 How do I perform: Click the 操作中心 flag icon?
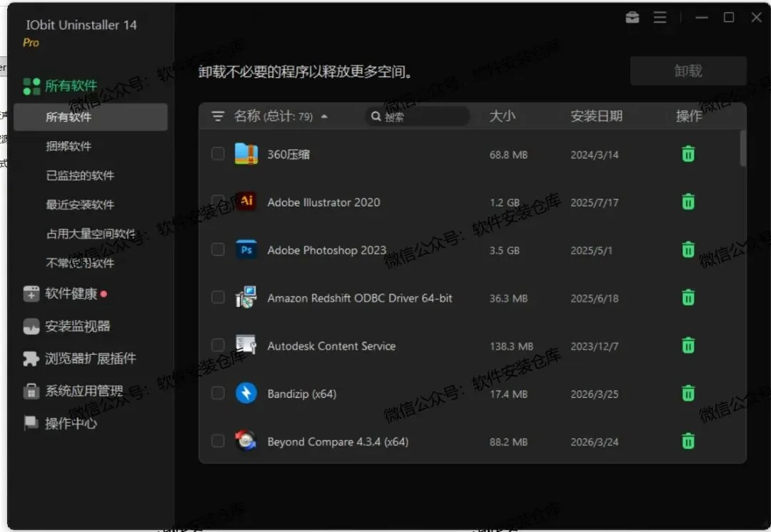click(31, 423)
